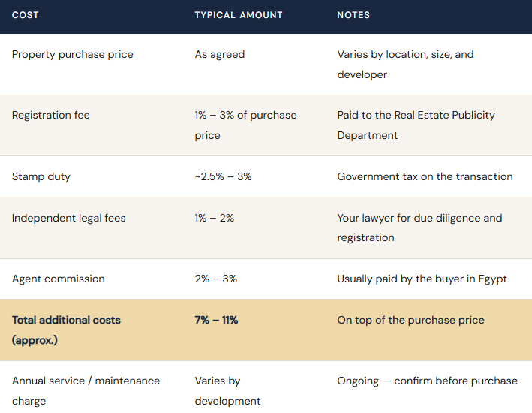Select the '1% – 3% of purchase price' amount

pos(245,125)
